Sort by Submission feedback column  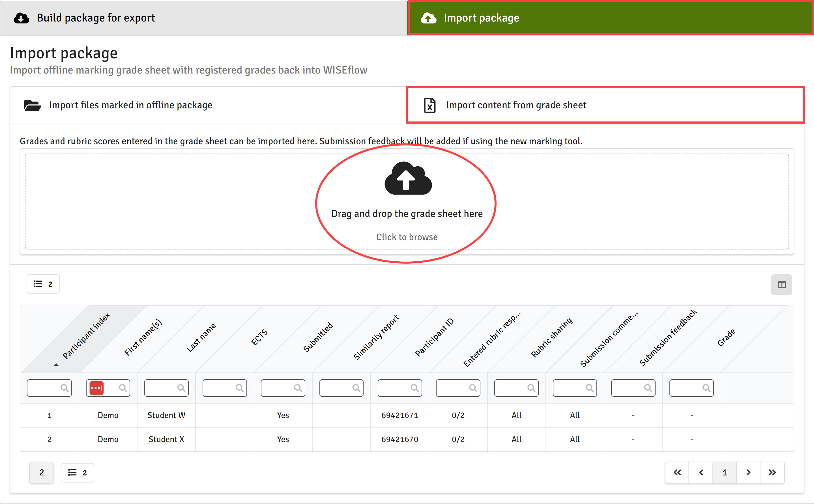[x=668, y=337]
